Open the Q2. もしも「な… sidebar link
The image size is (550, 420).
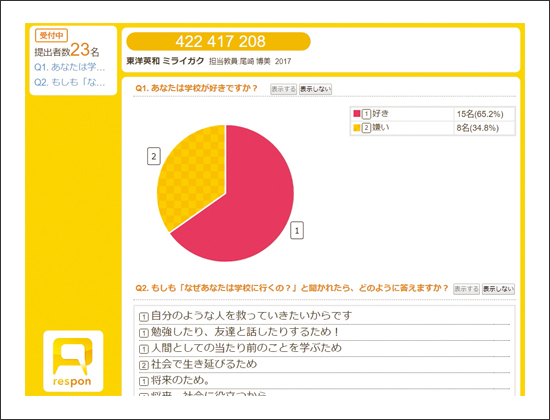(69, 82)
